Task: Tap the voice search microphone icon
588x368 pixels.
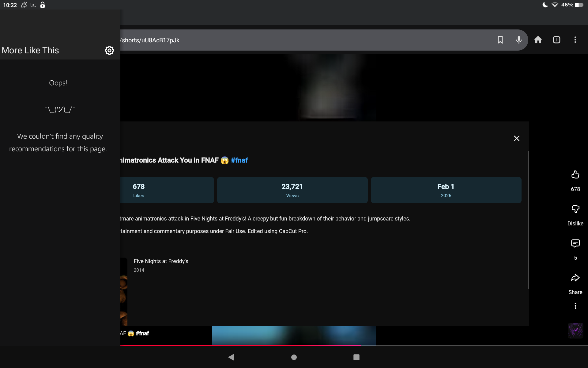Action: tap(519, 40)
